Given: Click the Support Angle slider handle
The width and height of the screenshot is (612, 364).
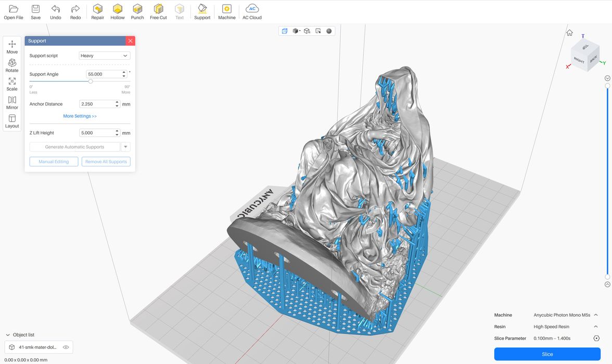Looking at the screenshot, I should (x=91, y=81).
